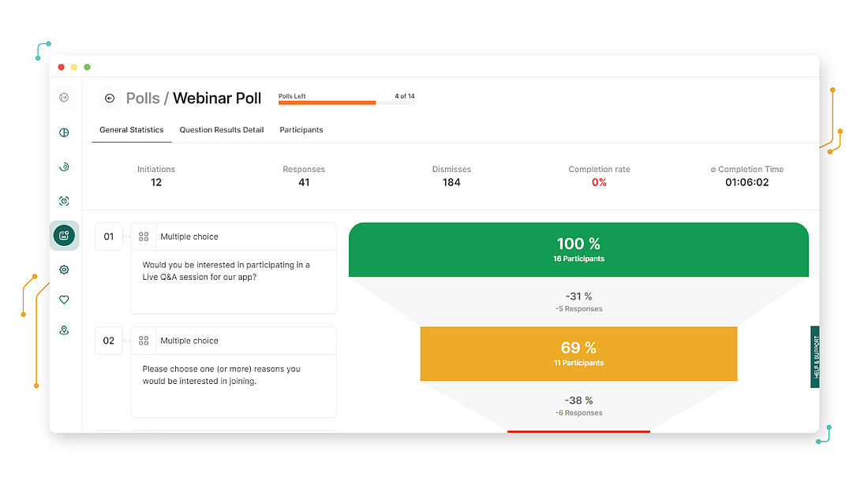Click the red Completion rate 0%
The image size is (868, 488).
coord(599,183)
